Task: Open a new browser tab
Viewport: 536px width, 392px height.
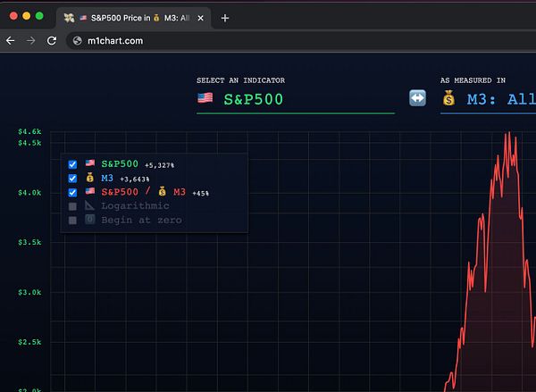Action: tap(224, 18)
